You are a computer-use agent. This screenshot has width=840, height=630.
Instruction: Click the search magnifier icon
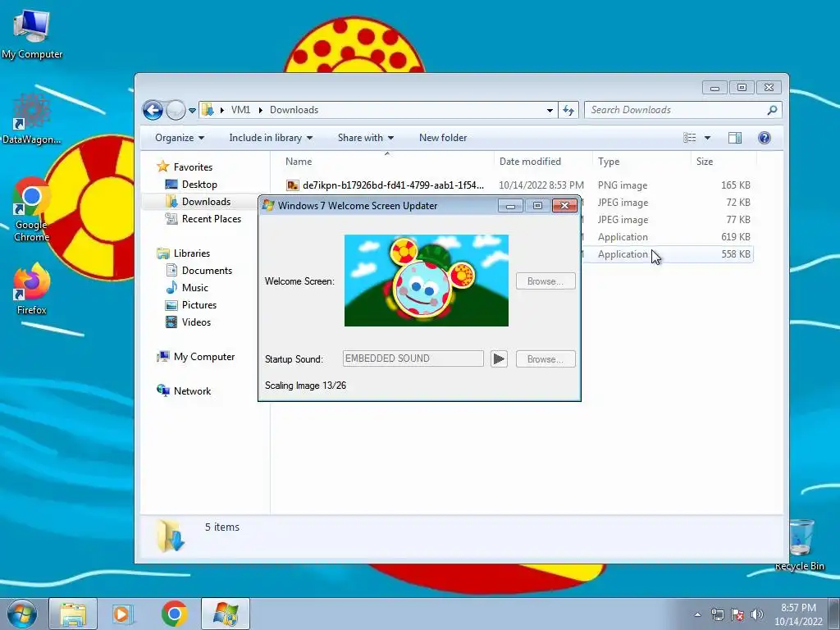coord(772,110)
